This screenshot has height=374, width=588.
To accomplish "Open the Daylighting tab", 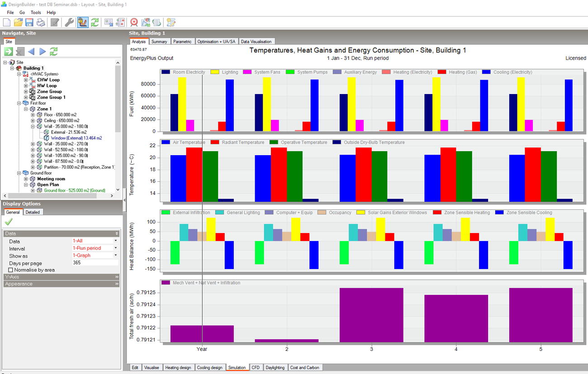I will pos(275,368).
